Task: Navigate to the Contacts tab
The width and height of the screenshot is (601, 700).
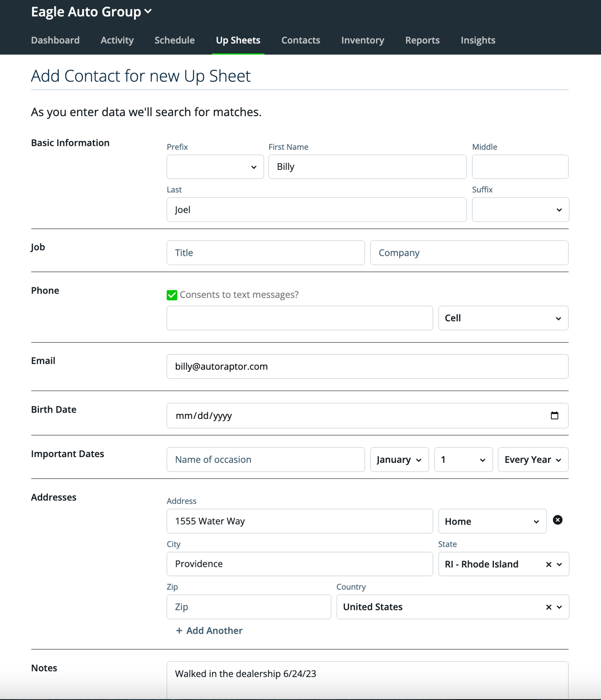Action: [300, 40]
